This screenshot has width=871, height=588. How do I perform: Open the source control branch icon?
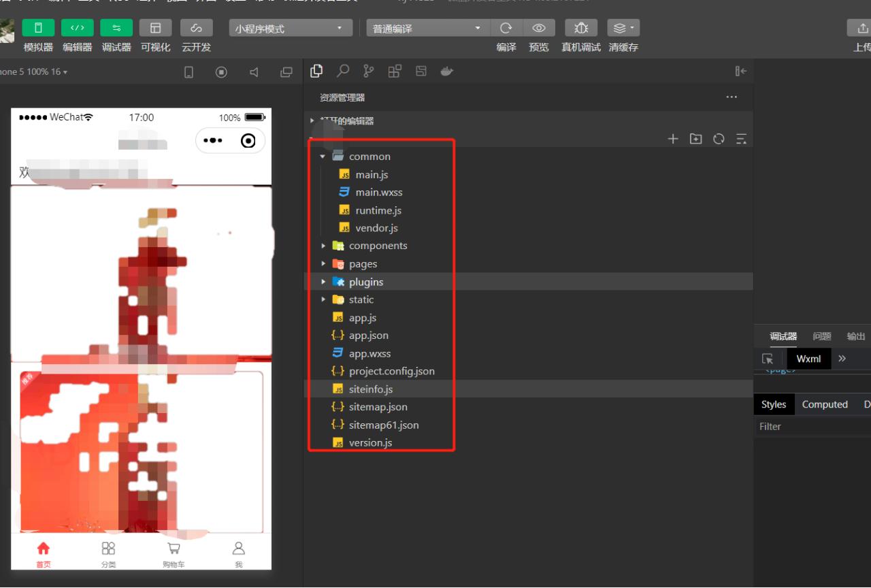[368, 71]
